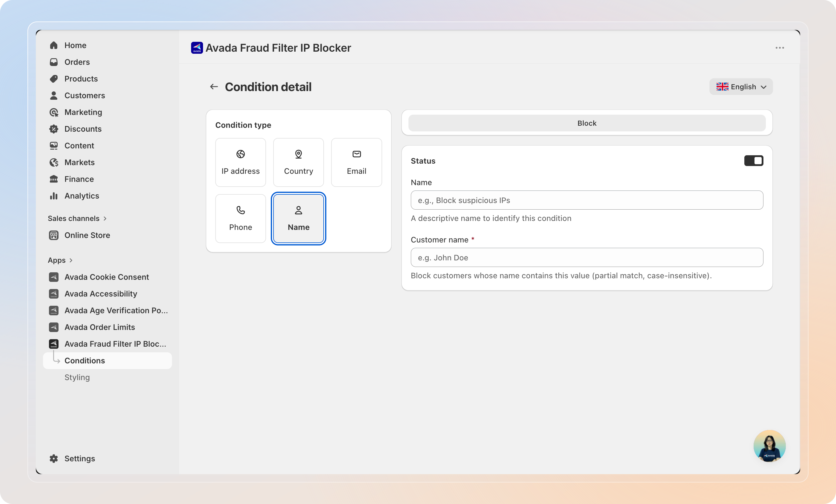Open the English language dropdown
Viewport: 836px width, 504px height.
741,87
